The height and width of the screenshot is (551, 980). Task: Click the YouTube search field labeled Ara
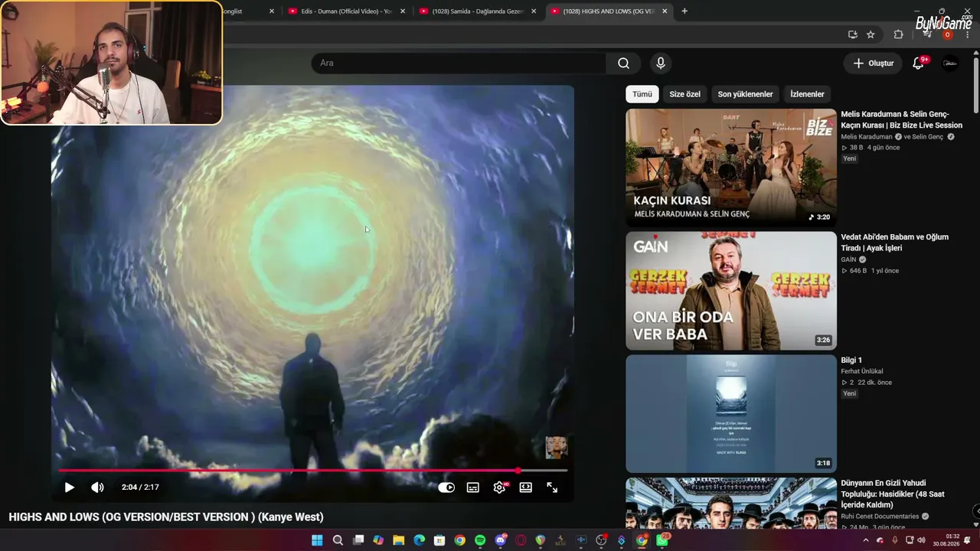click(x=459, y=63)
